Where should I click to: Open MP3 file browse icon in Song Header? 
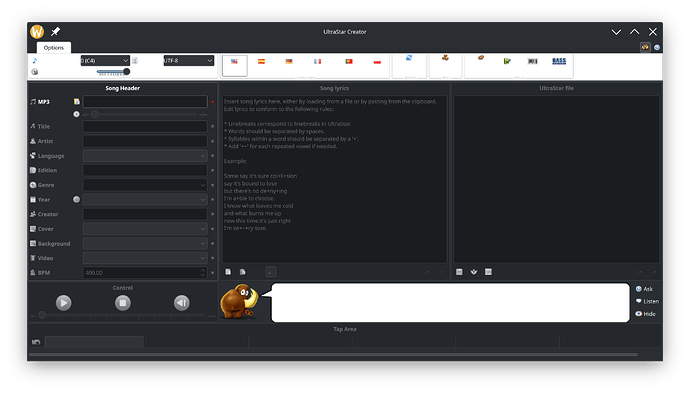pyautogui.click(x=77, y=102)
